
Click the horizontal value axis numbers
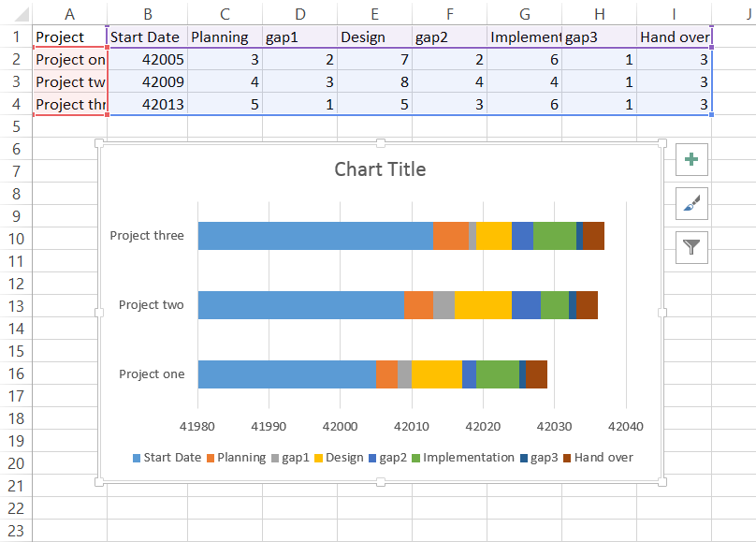[413, 426]
